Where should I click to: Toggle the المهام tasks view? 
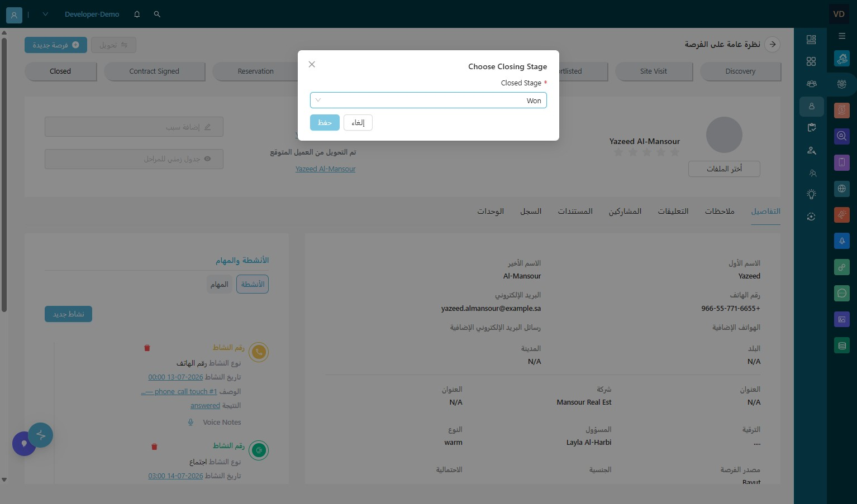tap(220, 285)
